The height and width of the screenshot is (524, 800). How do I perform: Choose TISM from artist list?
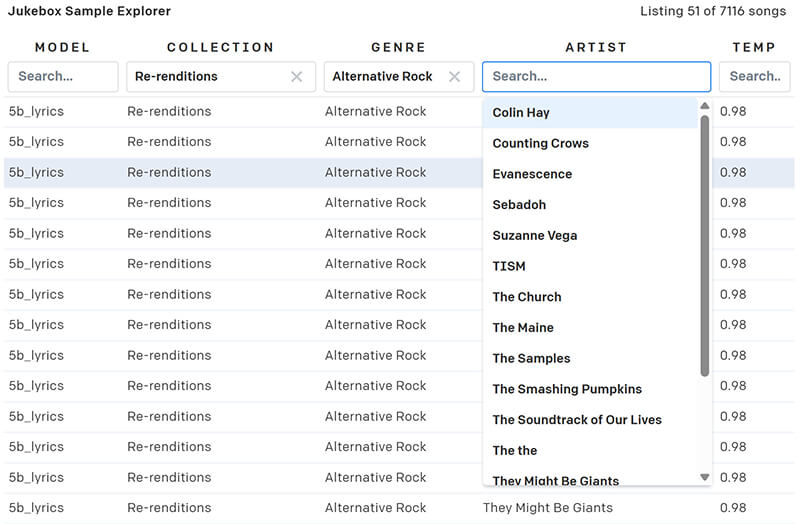(509, 266)
